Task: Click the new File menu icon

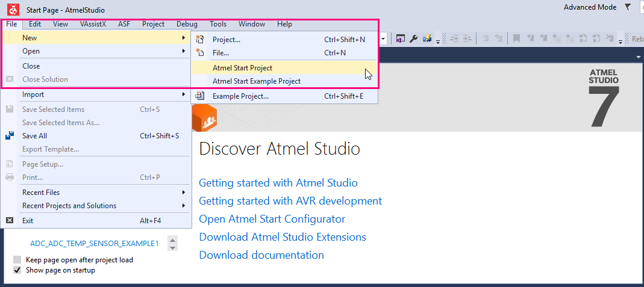Action: (x=200, y=52)
